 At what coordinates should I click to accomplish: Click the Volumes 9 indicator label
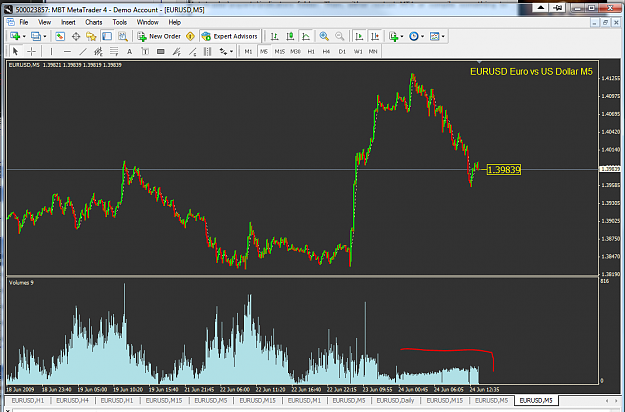[21, 283]
